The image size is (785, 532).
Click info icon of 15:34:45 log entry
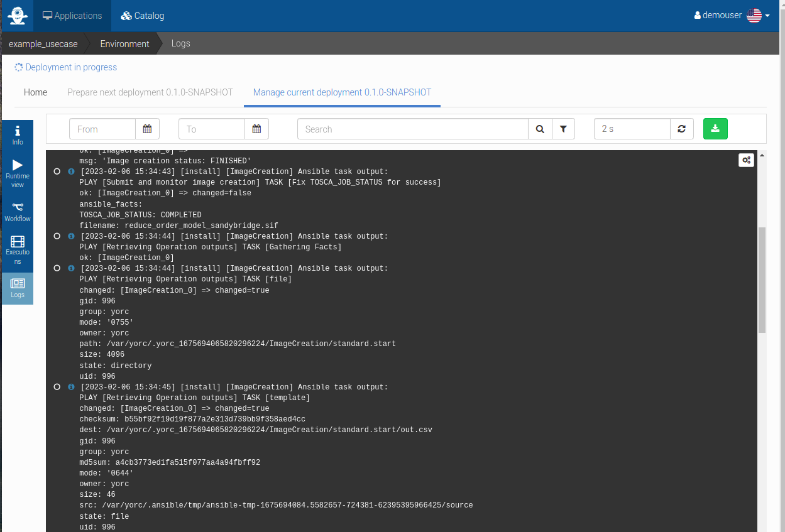click(x=71, y=387)
